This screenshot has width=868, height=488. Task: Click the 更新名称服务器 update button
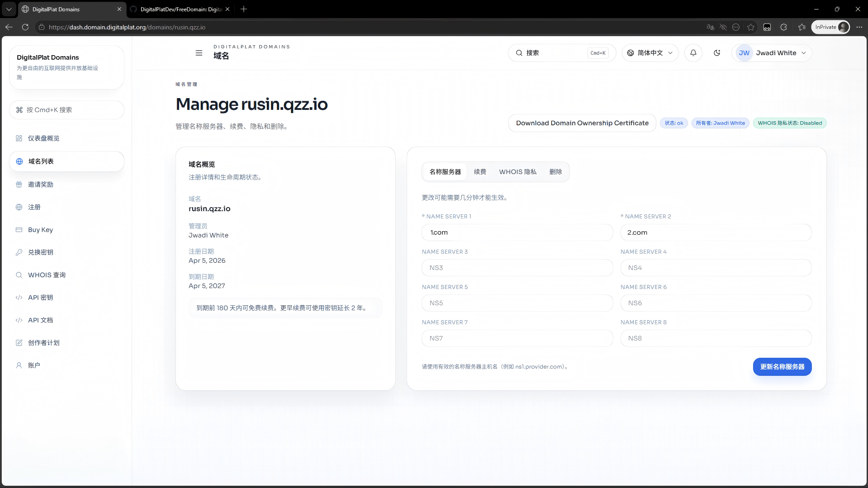[782, 367]
